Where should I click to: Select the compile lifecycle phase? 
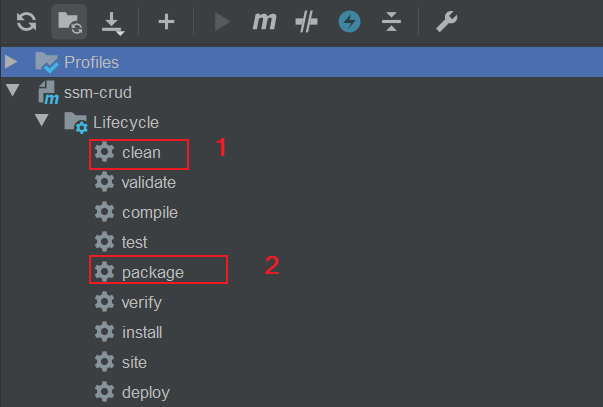150,213
